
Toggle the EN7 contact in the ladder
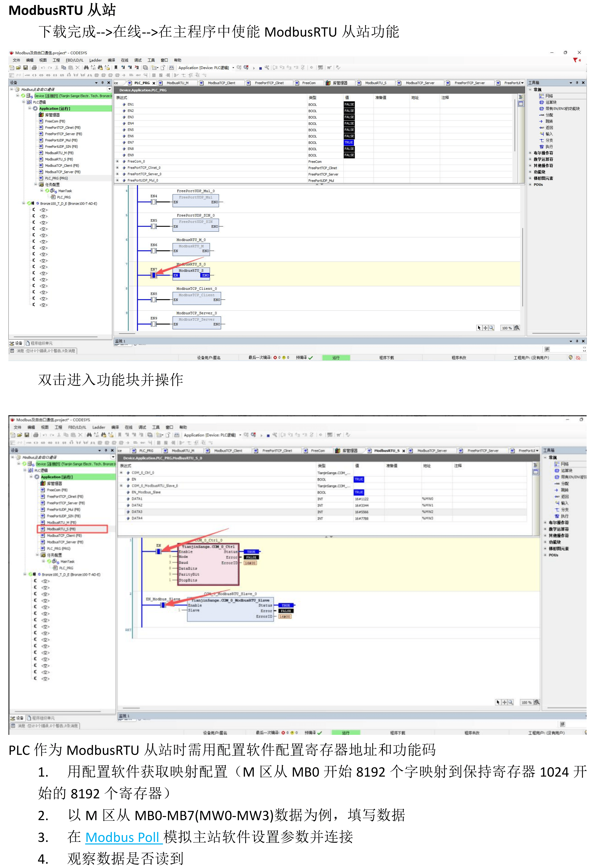[x=154, y=275]
